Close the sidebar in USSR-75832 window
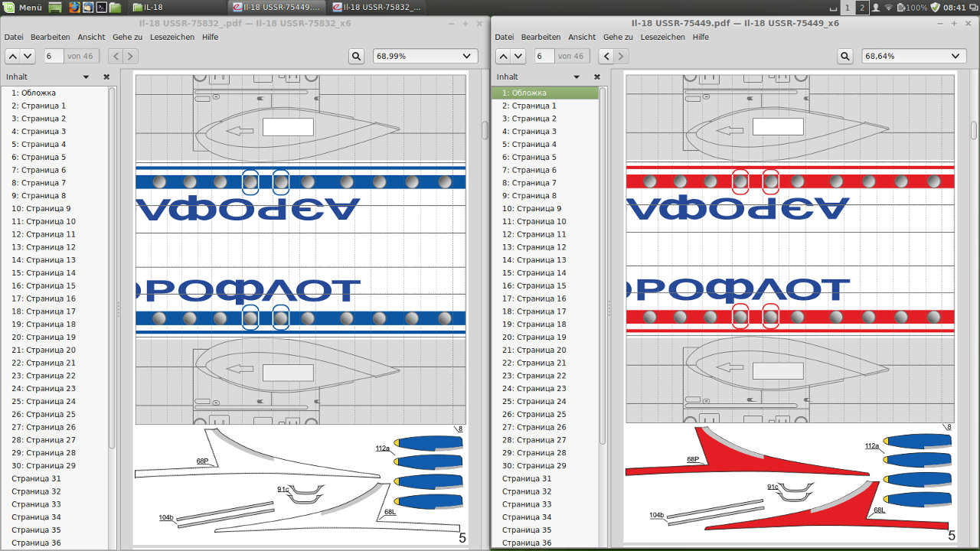The height and width of the screenshot is (551, 980). point(106,77)
